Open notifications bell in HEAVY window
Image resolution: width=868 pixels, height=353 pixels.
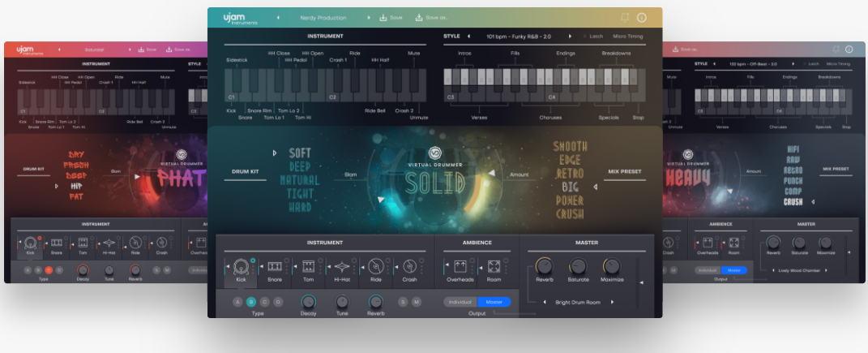click(x=836, y=50)
